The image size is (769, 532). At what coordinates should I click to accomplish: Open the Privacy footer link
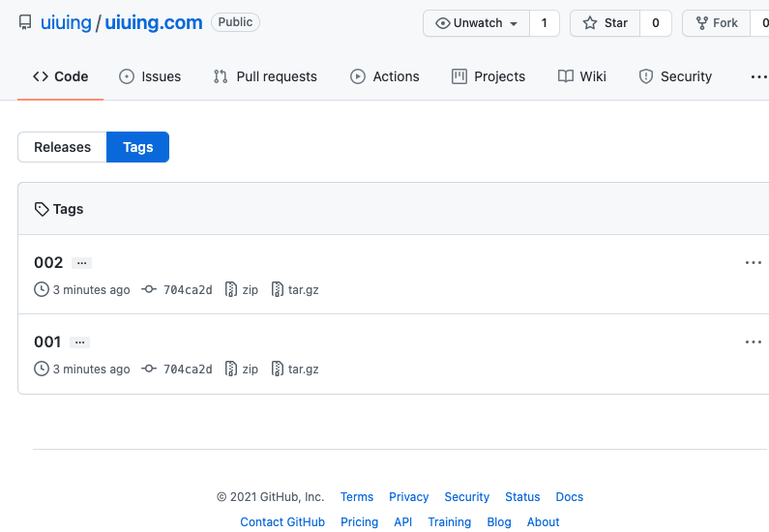tap(409, 497)
